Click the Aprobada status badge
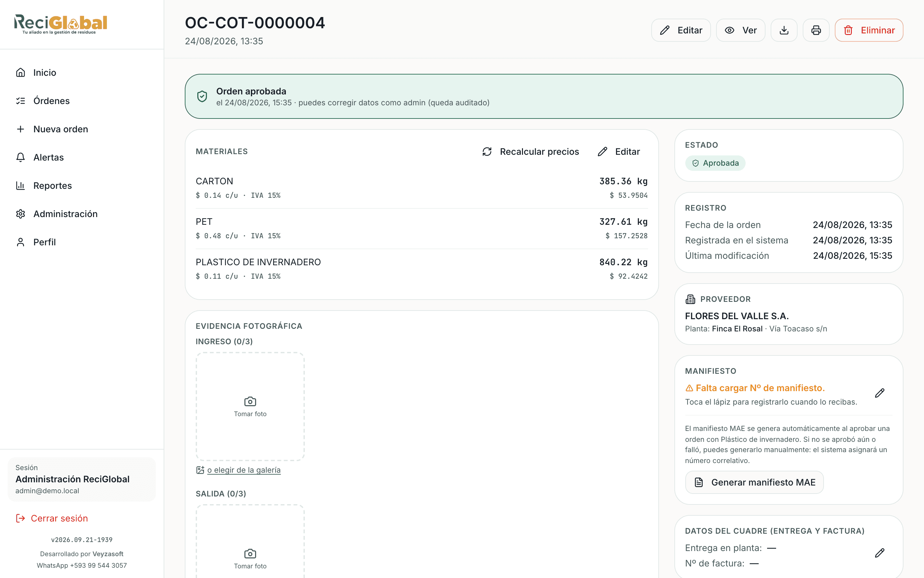This screenshot has height=578, width=924. pyautogui.click(x=715, y=163)
